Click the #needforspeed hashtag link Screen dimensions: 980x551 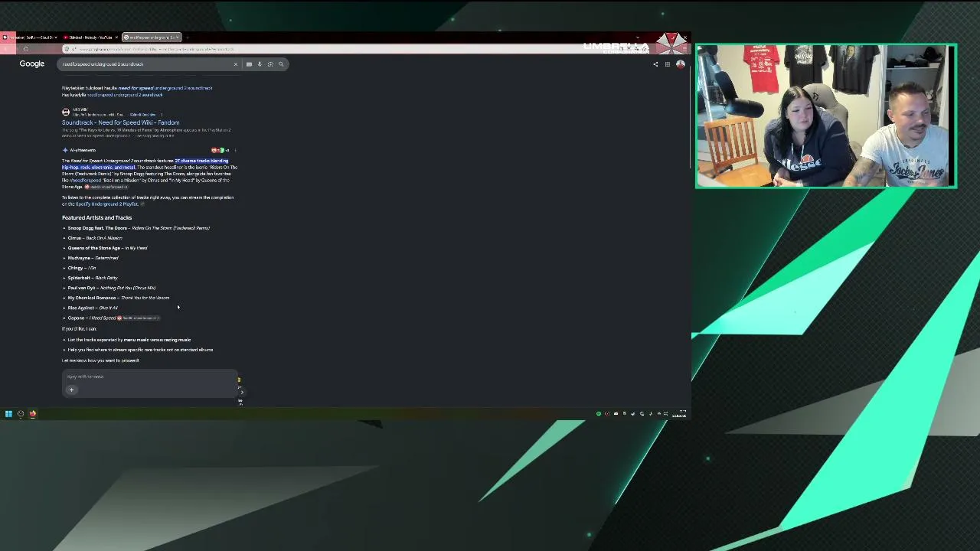86,181
